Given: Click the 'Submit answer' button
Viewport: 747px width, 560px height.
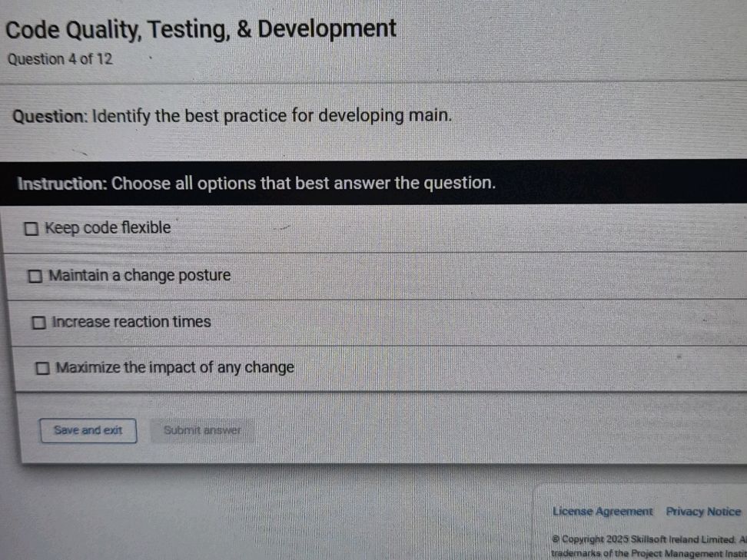Looking at the screenshot, I should tap(202, 430).
